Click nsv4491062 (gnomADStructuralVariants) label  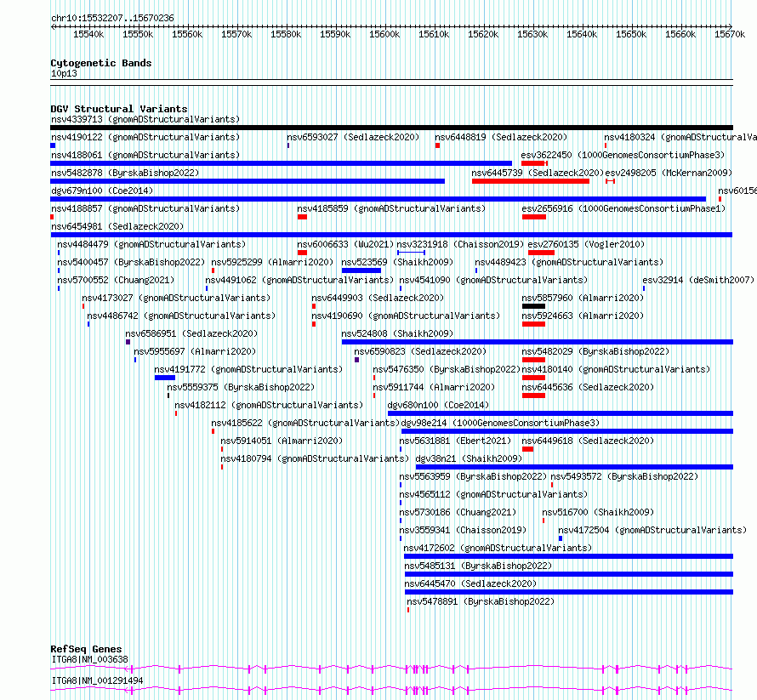pos(299,280)
